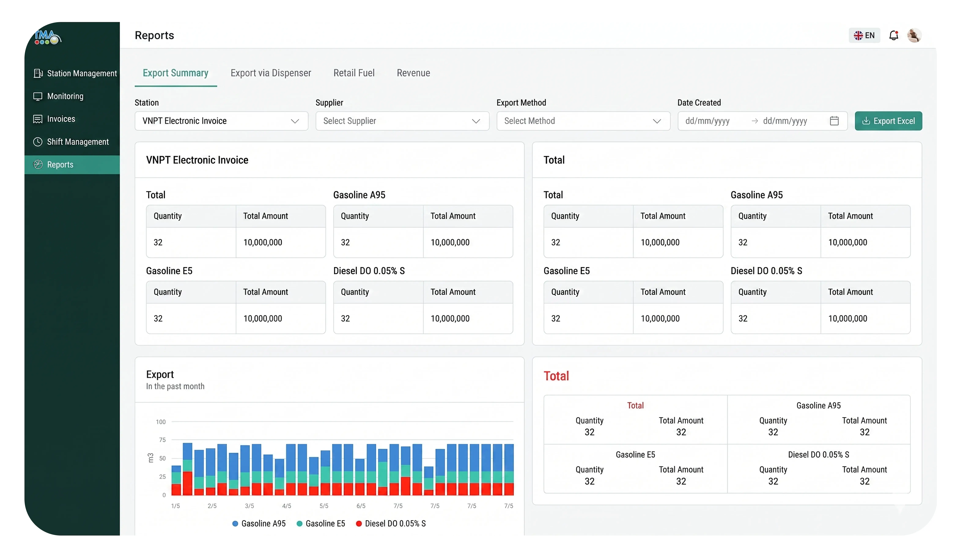Click chevron arrow of Station dropdown
Image resolution: width=966 pixels, height=560 pixels.
[x=295, y=121]
